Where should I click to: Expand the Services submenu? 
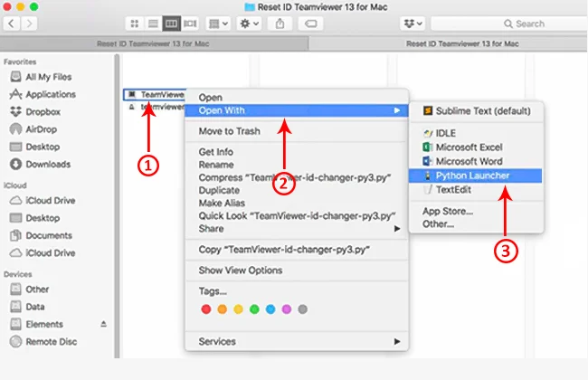296,341
